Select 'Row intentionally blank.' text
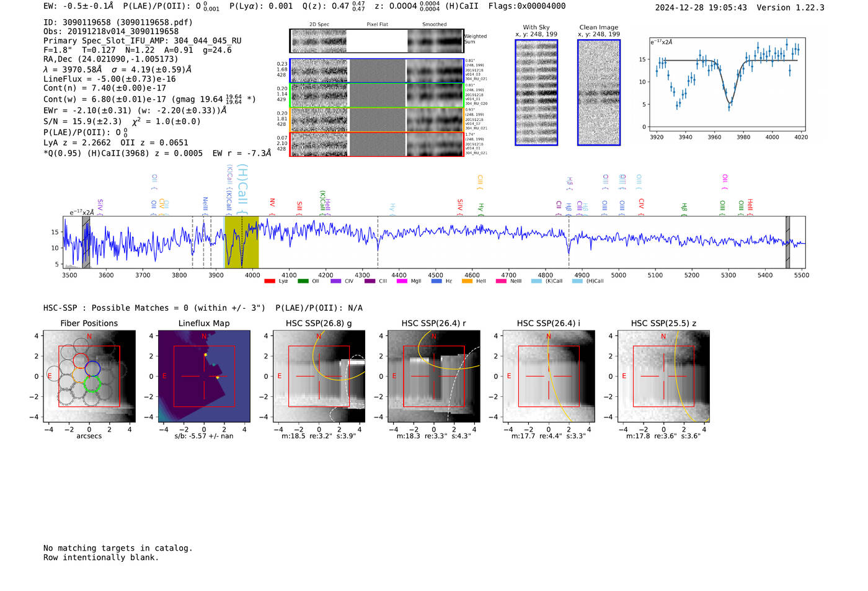 coord(101,558)
